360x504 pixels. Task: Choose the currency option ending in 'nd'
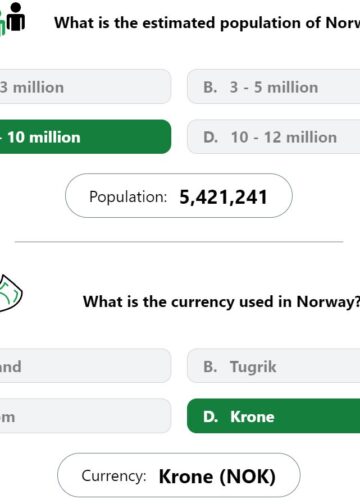85,366
